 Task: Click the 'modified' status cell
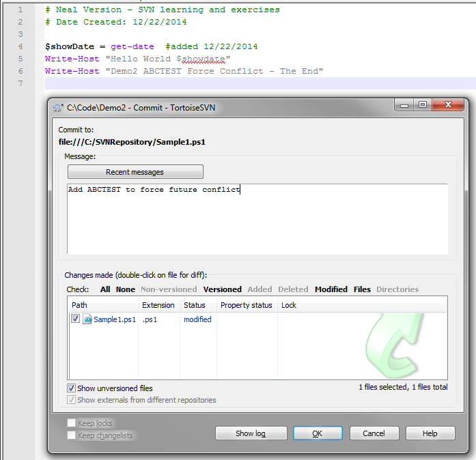[197, 319]
